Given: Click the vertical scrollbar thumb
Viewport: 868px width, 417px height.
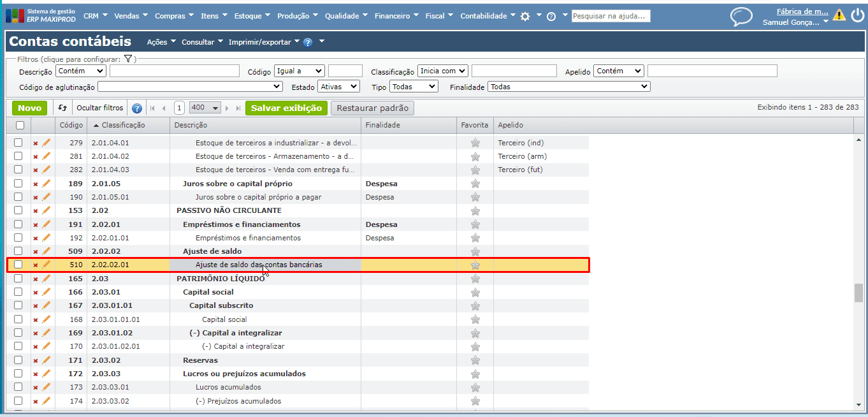Looking at the screenshot, I should [x=858, y=293].
